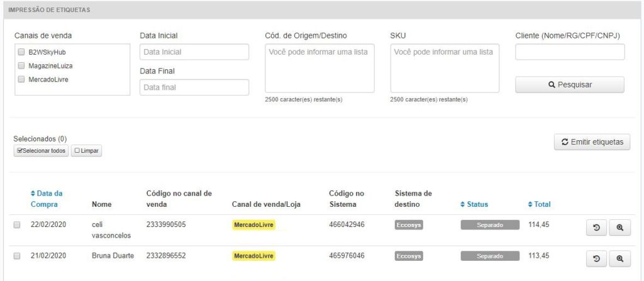Click Selecionar todos button
This screenshot has height=281, width=644.
(x=41, y=151)
